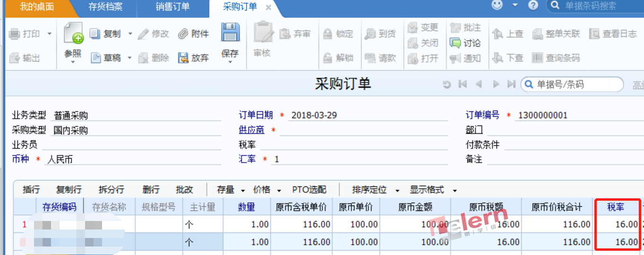The image size is (644, 255).
Task: Click the 附件 attachment paperclip
Action: click(x=193, y=34)
